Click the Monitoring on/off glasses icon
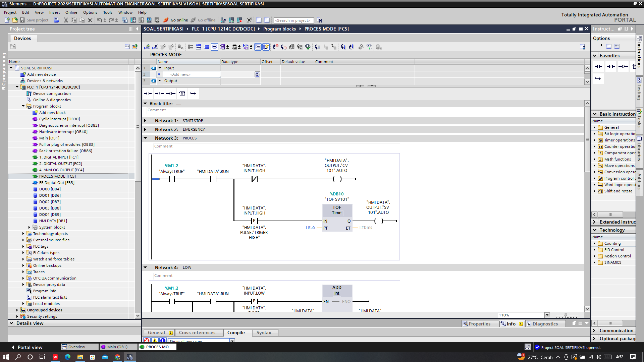The height and width of the screenshot is (362, 644). (369, 47)
